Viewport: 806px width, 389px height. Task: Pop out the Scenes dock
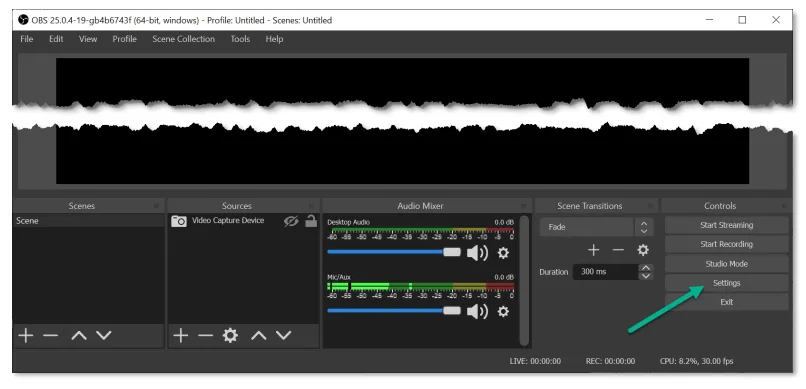click(156, 206)
